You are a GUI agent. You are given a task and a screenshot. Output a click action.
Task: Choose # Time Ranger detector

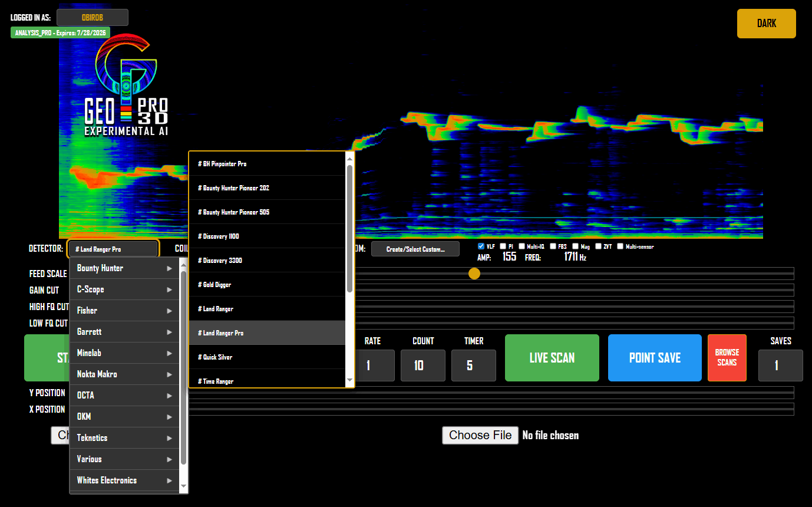point(267,378)
